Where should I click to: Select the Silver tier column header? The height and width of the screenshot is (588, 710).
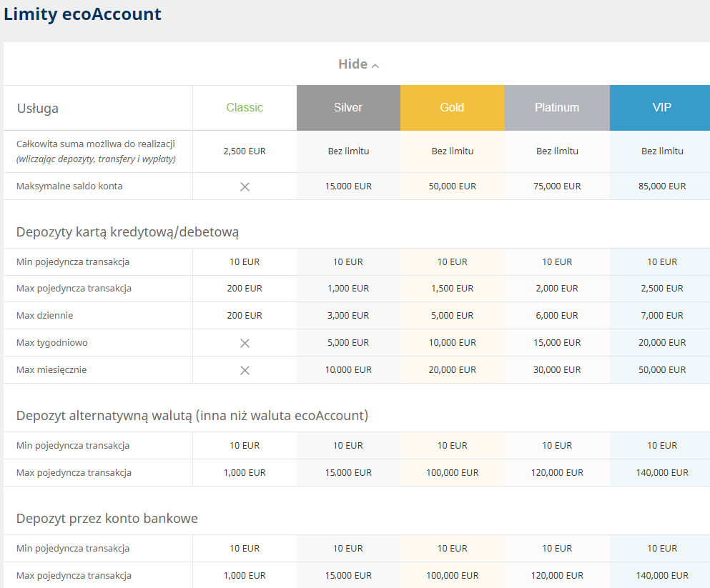[x=348, y=108]
